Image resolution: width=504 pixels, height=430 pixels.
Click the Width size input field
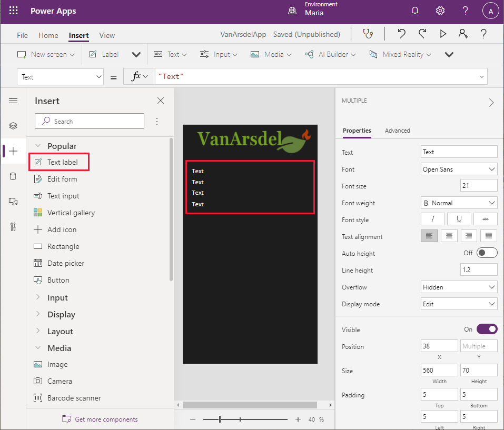439,370
